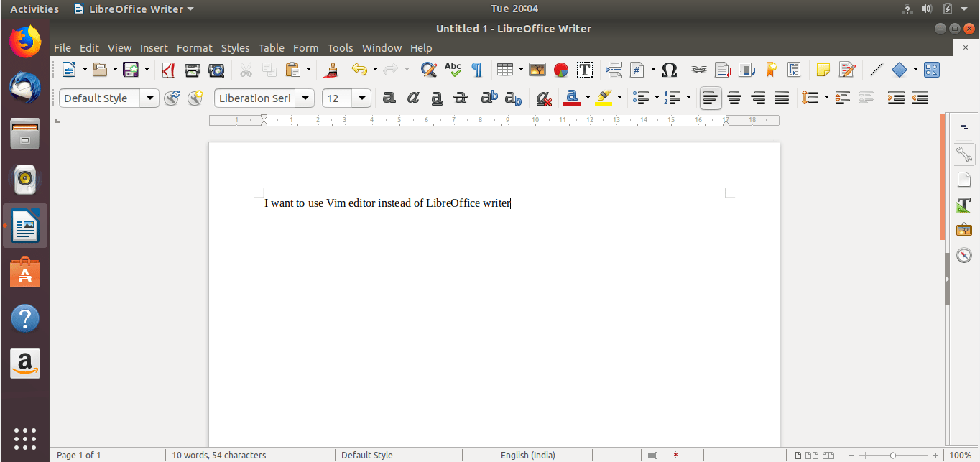
Task: Insert a comment note
Action: tap(823, 70)
